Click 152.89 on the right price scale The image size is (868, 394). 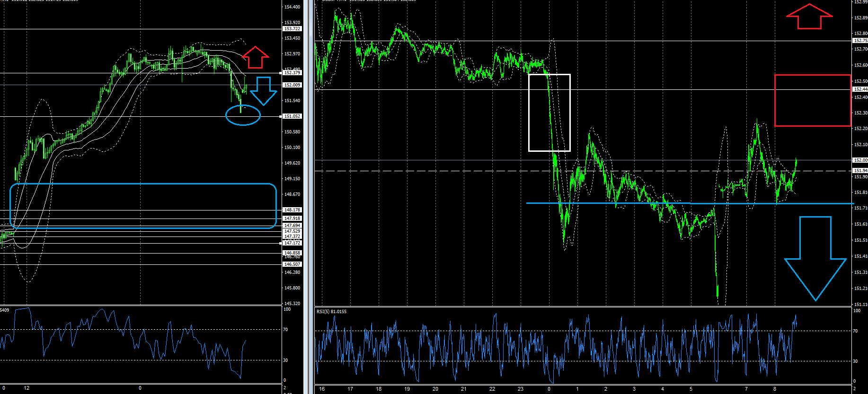(860, 18)
